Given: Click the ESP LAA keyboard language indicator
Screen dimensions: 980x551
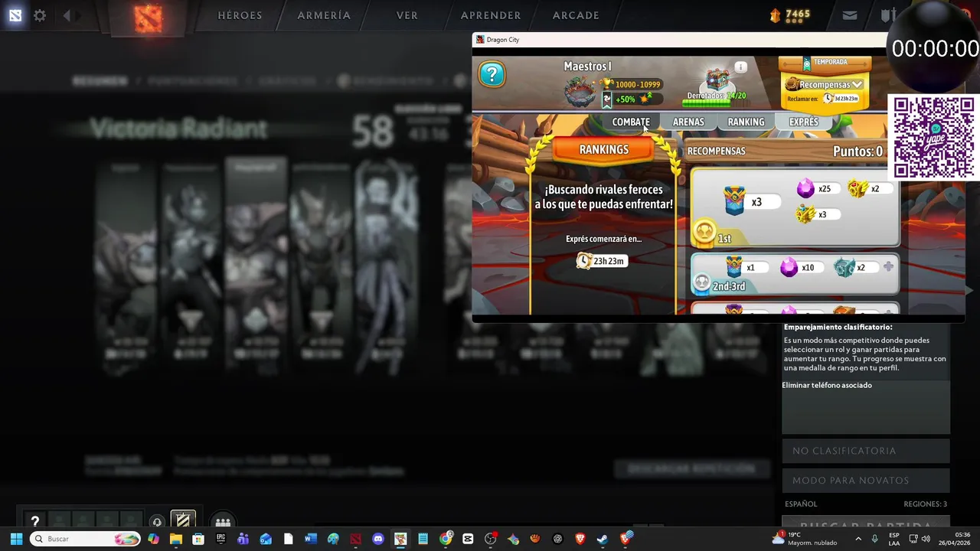Looking at the screenshot, I should (x=893, y=539).
